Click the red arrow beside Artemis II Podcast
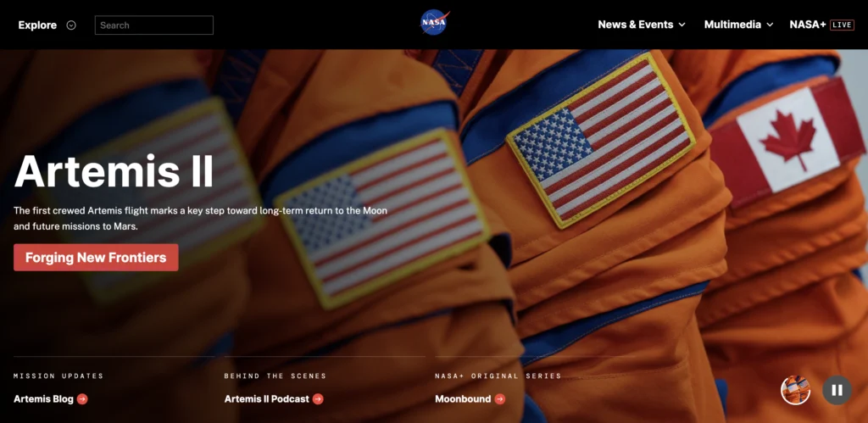This screenshot has width=868, height=423. [x=318, y=398]
